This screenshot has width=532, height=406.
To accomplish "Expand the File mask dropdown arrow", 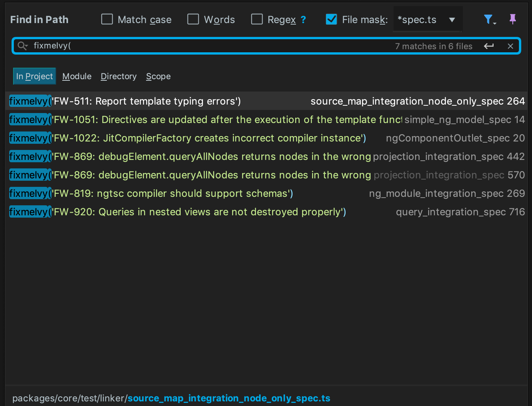I will (x=452, y=20).
